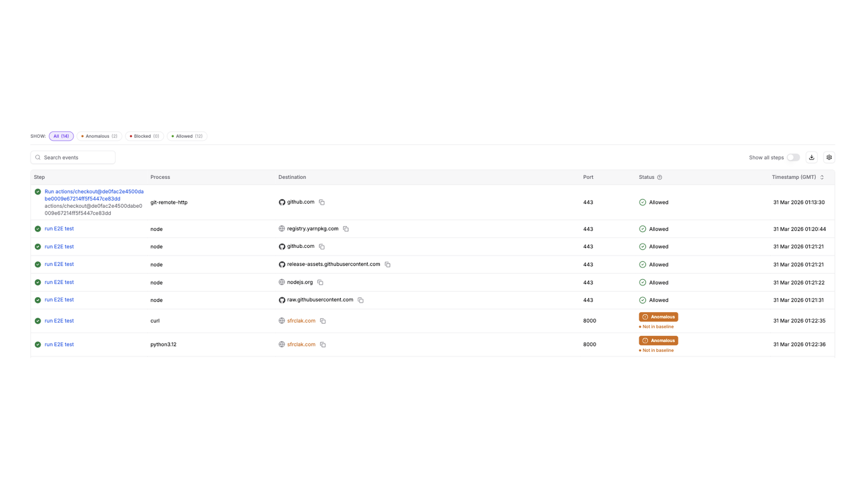Select python3.12 process cell
The image size is (868, 488).
coord(163,344)
